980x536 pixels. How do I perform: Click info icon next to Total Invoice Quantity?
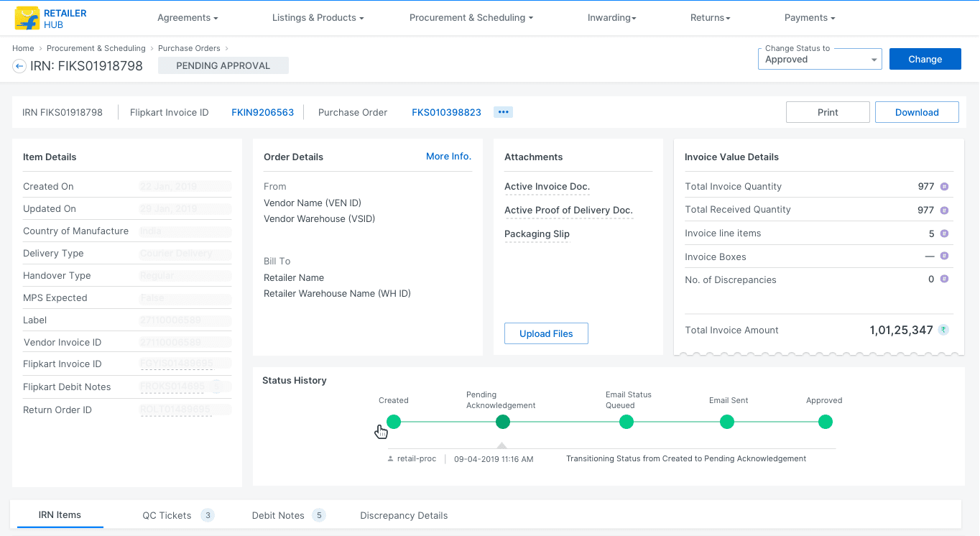(944, 187)
